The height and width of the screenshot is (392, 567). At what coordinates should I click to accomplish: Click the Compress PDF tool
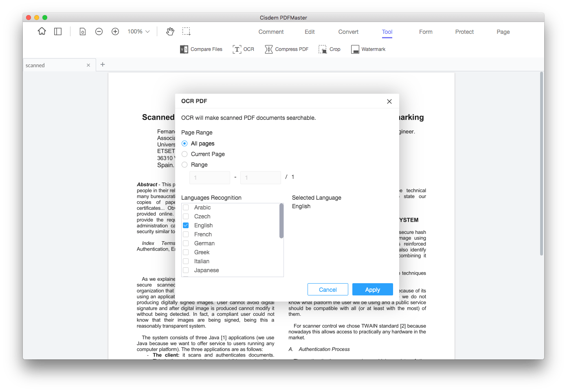pyautogui.click(x=287, y=49)
